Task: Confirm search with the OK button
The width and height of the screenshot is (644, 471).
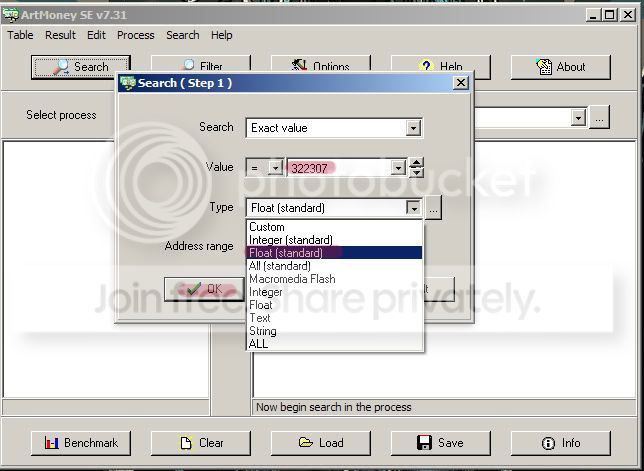Action: (x=204, y=289)
